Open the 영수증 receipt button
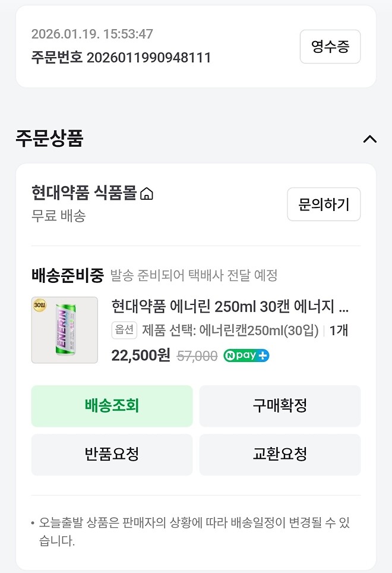Viewport: 392px width, 573px height. 330,46
